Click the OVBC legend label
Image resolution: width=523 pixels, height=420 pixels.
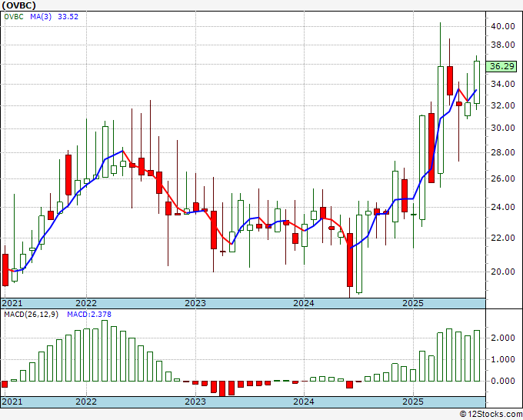coord(14,16)
